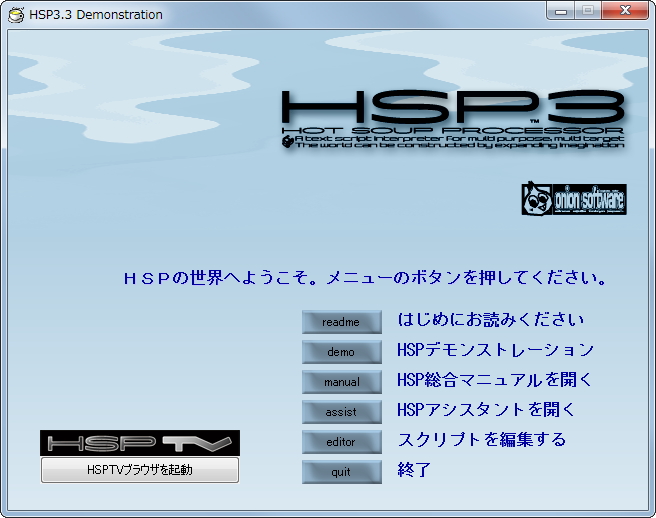Viewport: 656px width, 518px height.
Task: Click the HSPの世界へようこそ welcome message
Action: [365, 278]
